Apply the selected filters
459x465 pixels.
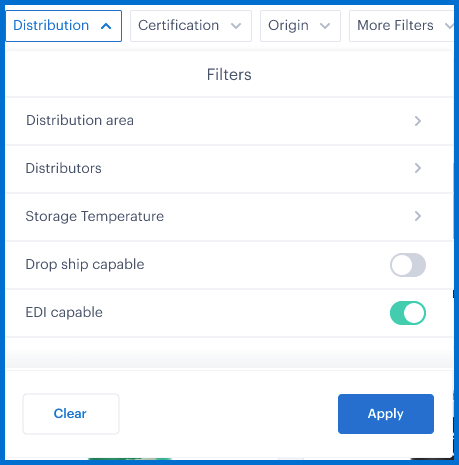(386, 414)
